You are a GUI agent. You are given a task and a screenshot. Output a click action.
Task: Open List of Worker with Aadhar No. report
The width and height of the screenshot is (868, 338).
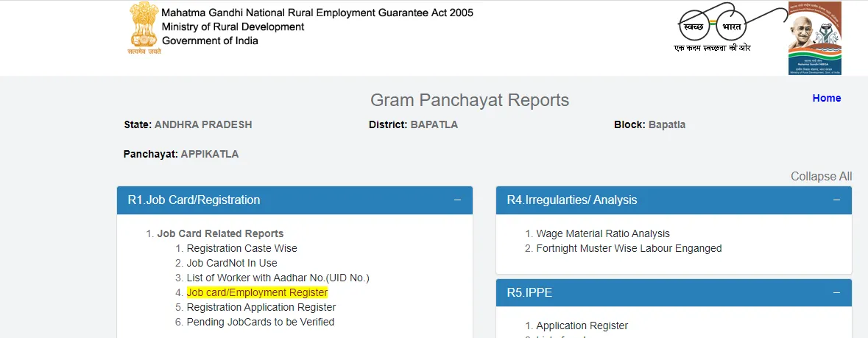(278, 278)
